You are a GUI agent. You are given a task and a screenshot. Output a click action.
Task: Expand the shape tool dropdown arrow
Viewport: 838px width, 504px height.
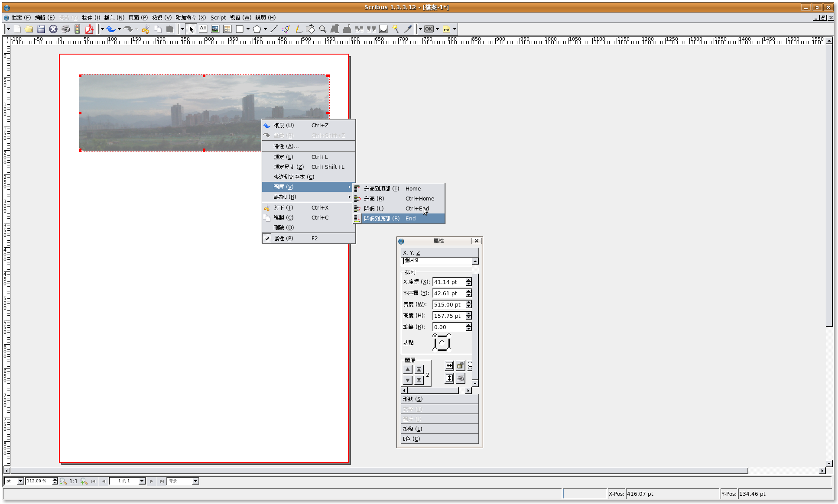248,29
